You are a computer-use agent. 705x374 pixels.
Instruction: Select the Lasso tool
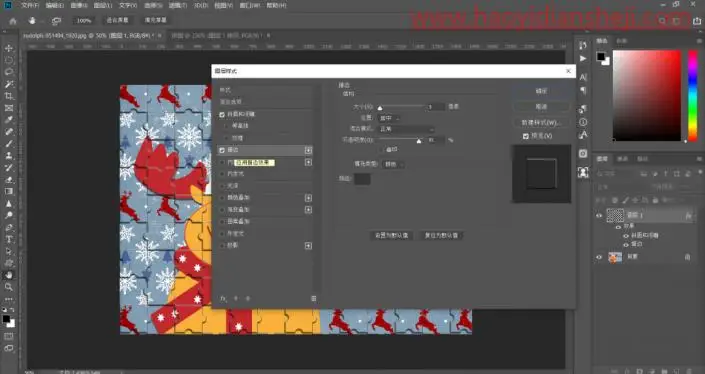click(x=9, y=72)
